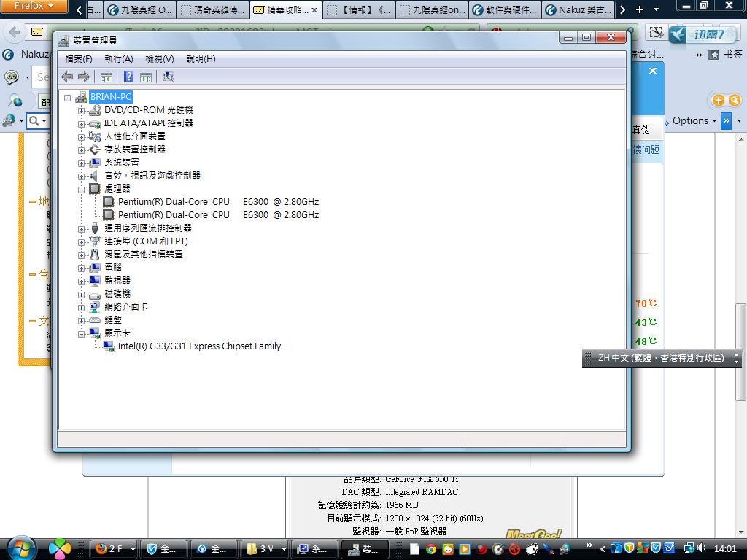The image size is (747, 560).
Task: Expand the DVD/CD-ROM 光碟機 node
Action: pyautogui.click(x=82, y=110)
